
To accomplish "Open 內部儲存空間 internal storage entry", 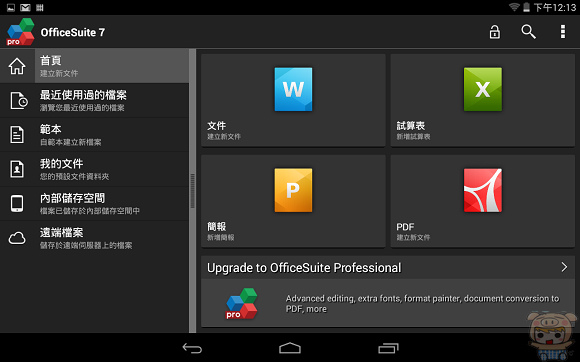I will tap(94, 204).
